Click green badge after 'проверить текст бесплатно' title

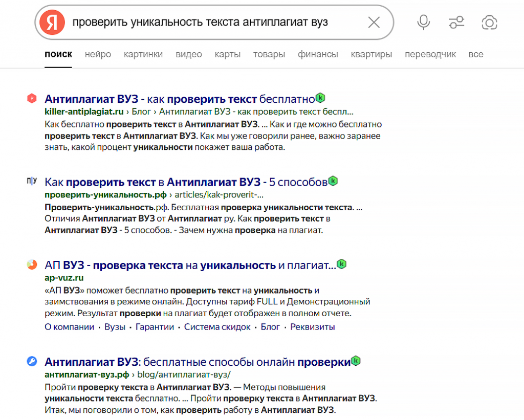(320, 98)
